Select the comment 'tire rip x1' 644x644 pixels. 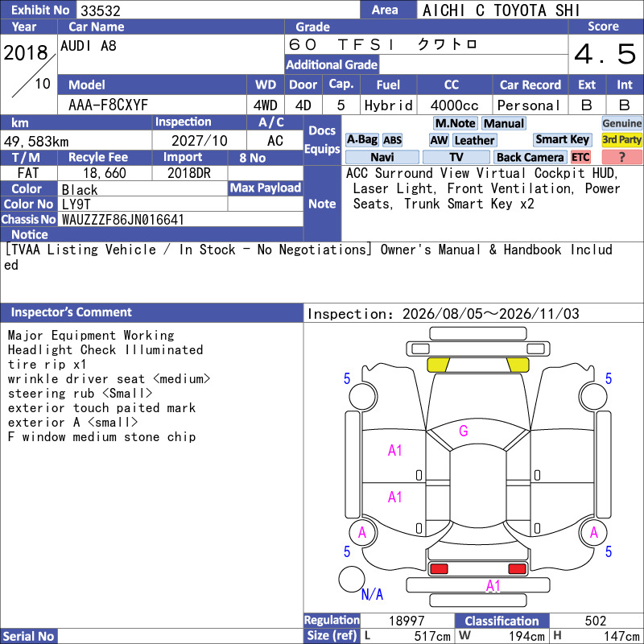click(47, 365)
